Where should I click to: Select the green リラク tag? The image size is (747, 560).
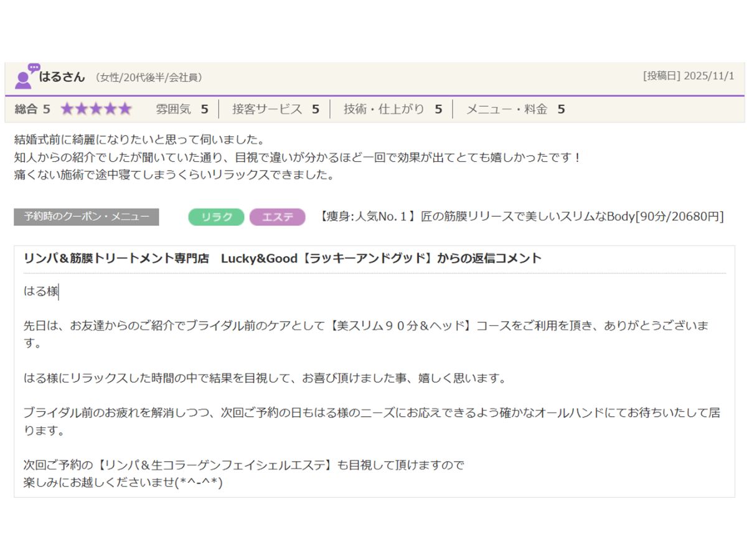point(216,217)
